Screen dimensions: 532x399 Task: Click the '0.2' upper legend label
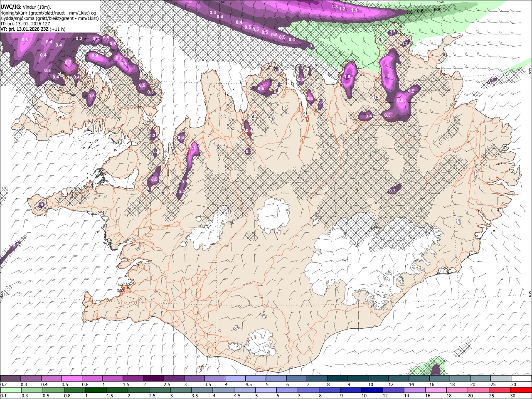(x=4, y=384)
